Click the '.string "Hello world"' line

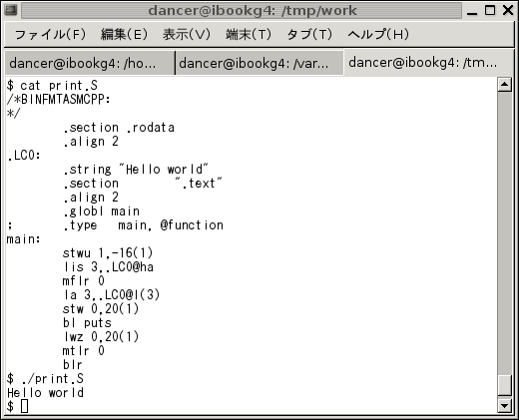click(136, 170)
